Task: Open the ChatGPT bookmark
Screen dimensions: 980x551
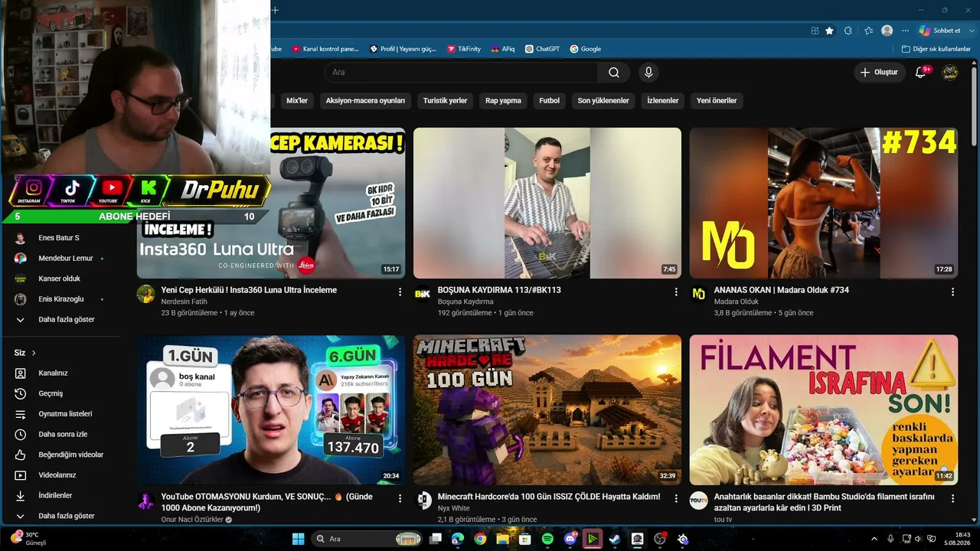Action: (x=543, y=49)
